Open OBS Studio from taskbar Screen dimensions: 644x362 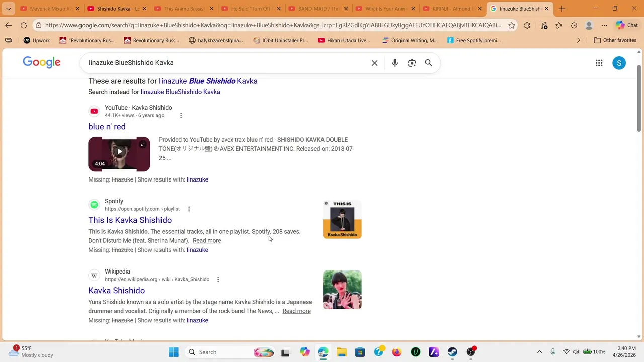click(471, 352)
